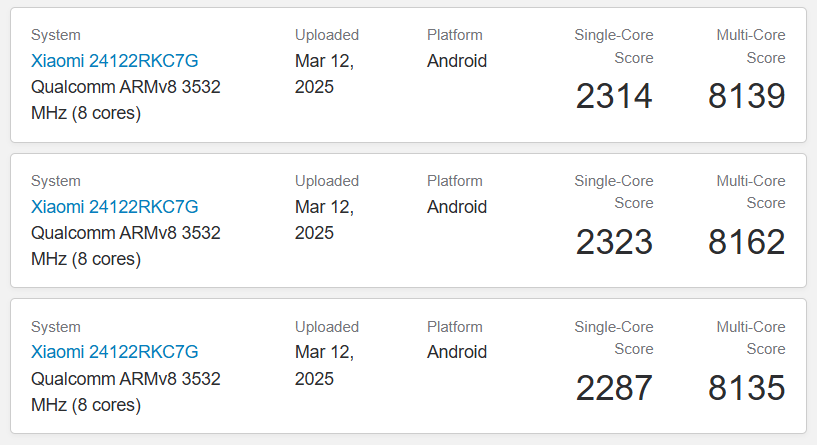817x445 pixels.
Task: Click the Uploaded label in the top card
Action: [326, 35]
